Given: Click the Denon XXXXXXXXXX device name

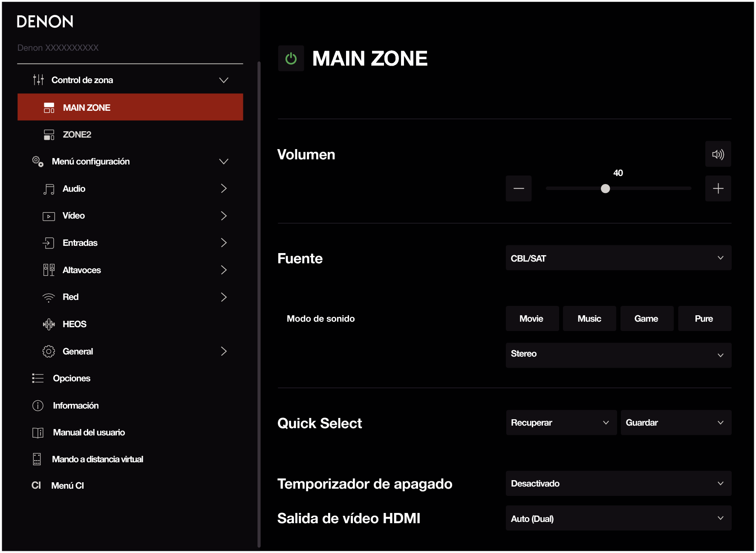Looking at the screenshot, I should click(x=58, y=48).
